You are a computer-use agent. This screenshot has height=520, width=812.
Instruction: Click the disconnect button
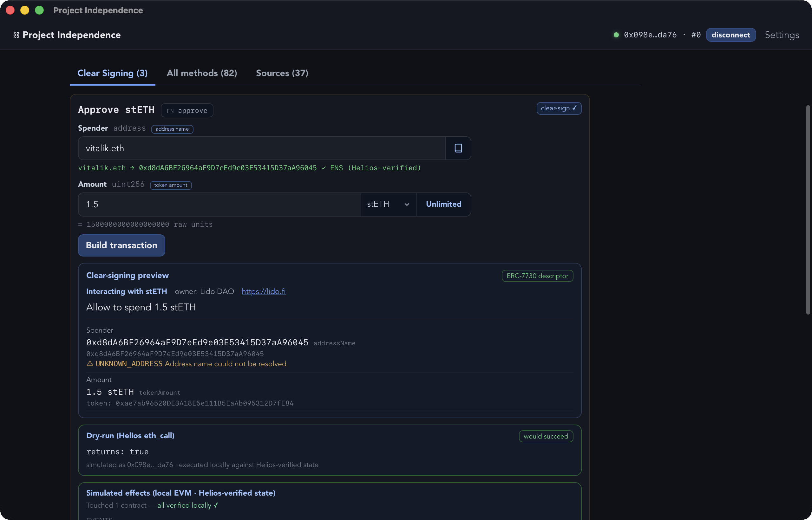[x=731, y=35]
